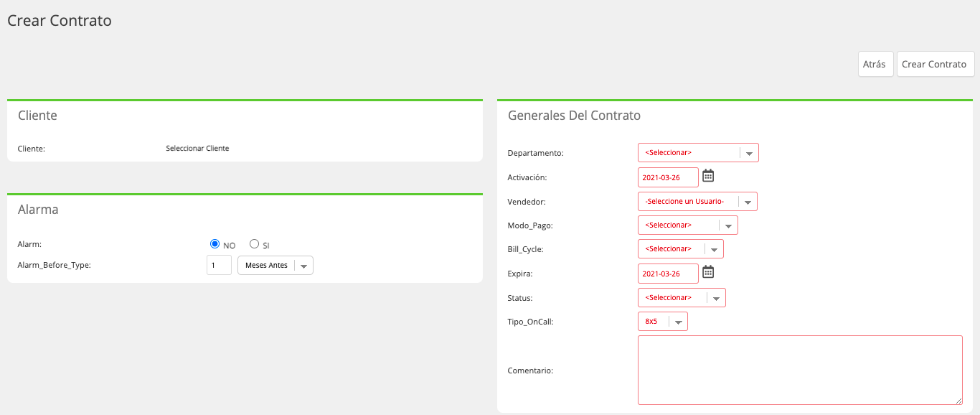Click the Modo_Pago: label
This screenshot has width=980, height=415.
pyautogui.click(x=530, y=225)
